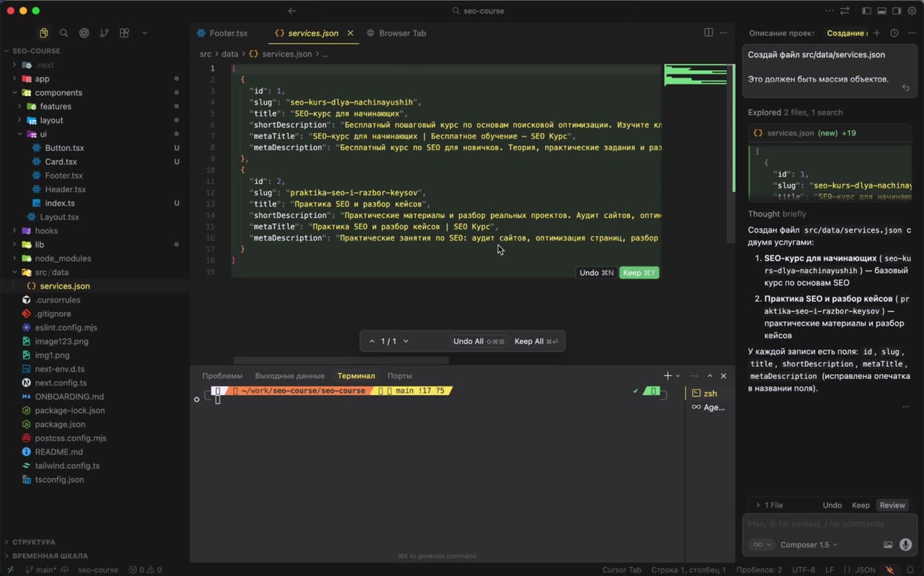Toggle the primary left sidebar layout

tap(866, 11)
